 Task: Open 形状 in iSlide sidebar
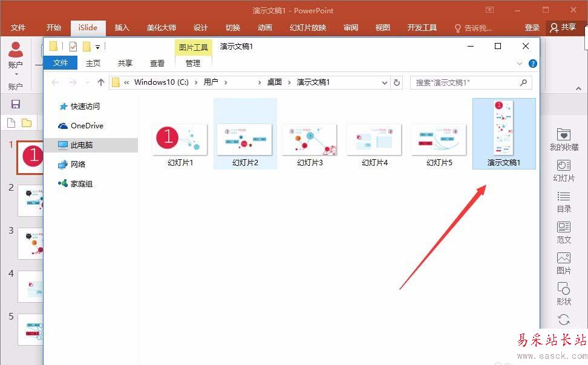click(x=564, y=294)
